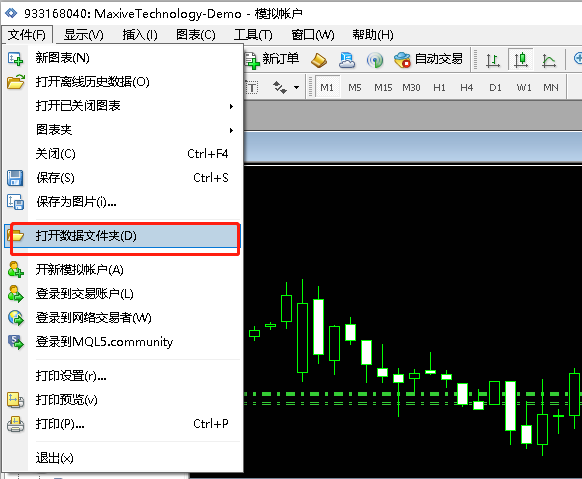Click the 新订单 toolbar button
This screenshot has height=479, width=582.
tap(272, 59)
